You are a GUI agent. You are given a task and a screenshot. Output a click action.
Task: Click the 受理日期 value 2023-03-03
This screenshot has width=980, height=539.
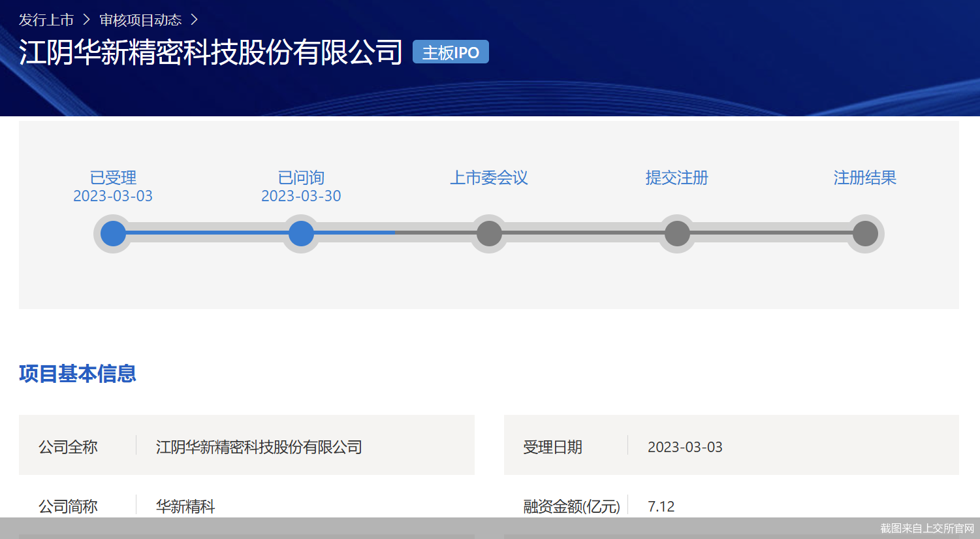[685, 447]
